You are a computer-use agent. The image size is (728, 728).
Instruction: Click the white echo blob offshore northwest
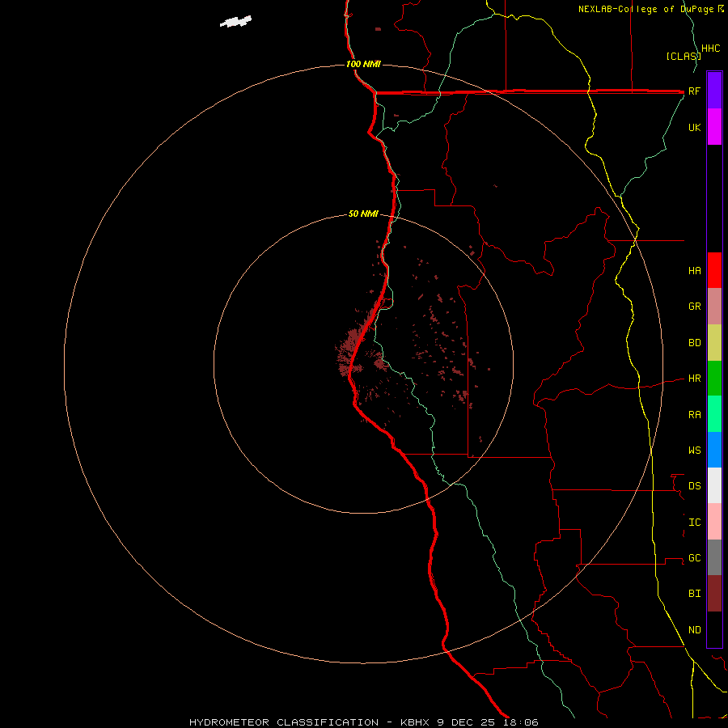tap(236, 21)
